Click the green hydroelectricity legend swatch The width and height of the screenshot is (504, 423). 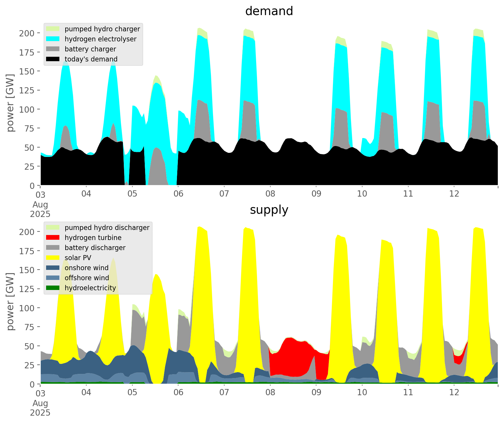coord(53,288)
